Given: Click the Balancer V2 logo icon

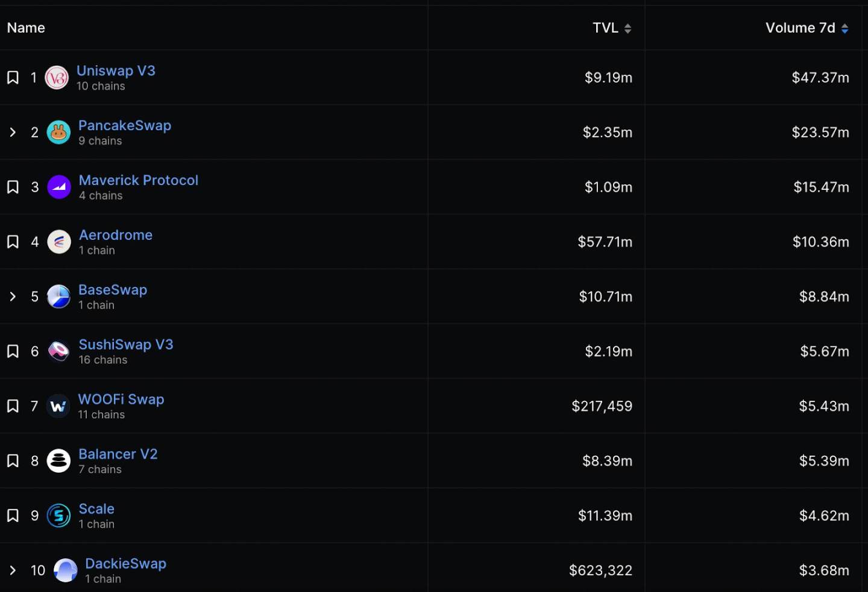Looking at the screenshot, I should coord(59,461).
